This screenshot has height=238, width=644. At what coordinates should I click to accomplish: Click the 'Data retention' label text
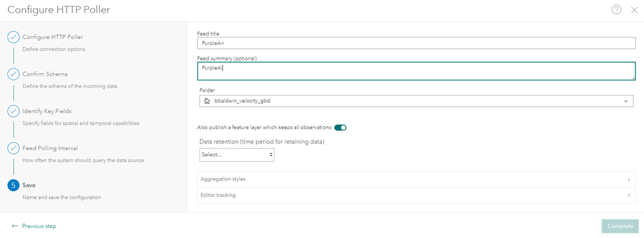click(262, 142)
